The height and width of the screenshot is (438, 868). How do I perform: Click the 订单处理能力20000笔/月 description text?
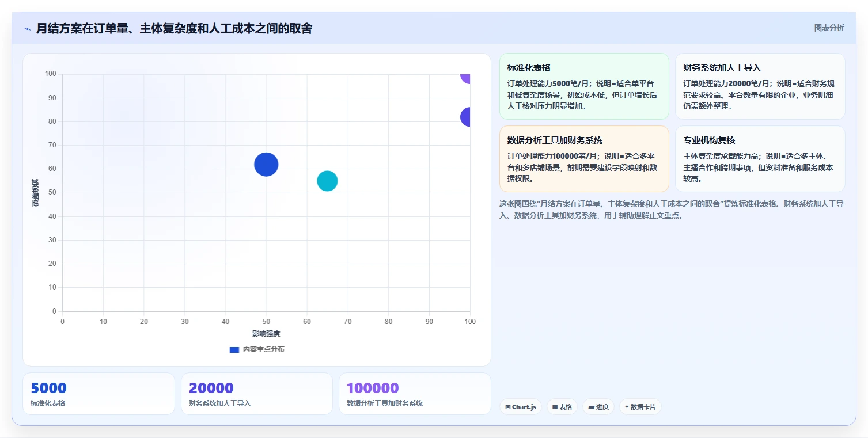[759, 94]
